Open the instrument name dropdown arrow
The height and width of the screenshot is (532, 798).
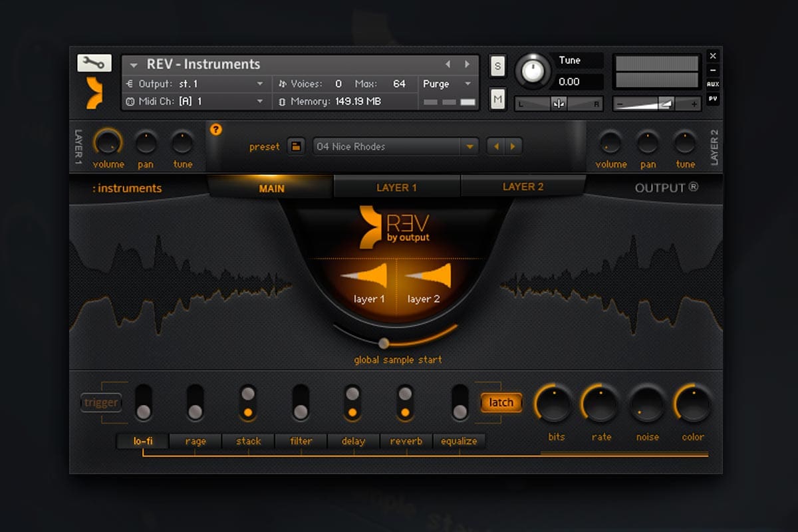click(x=134, y=65)
